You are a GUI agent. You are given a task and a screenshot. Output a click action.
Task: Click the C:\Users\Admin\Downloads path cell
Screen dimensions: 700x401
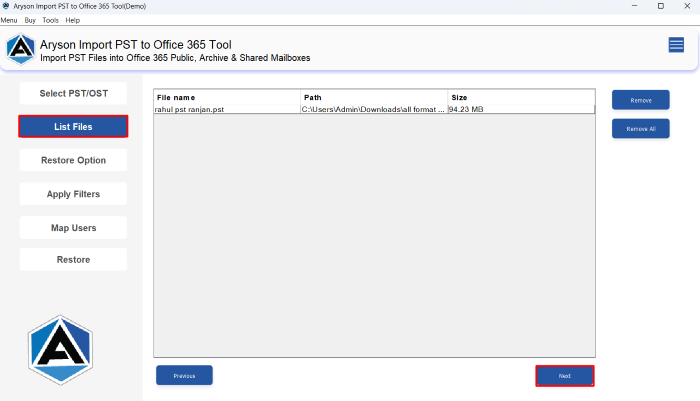pyautogui.click(x=374, y=109)
